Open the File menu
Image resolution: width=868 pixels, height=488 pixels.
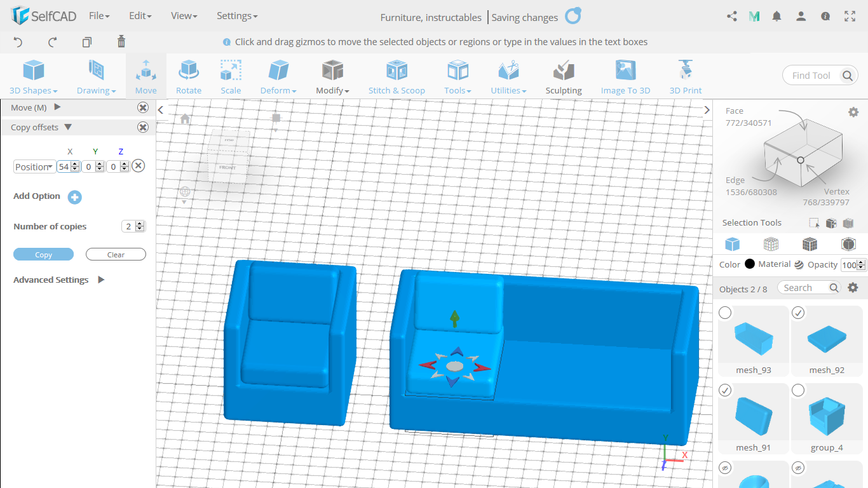99,16
